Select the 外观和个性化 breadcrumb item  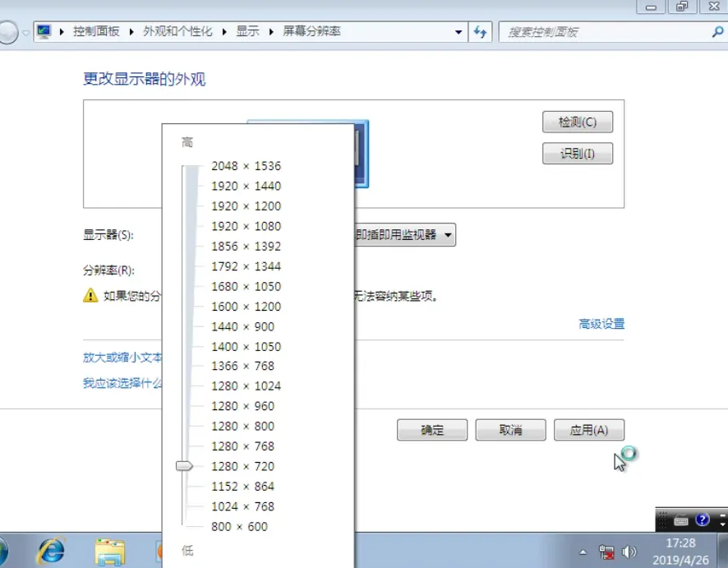(177, 31)
